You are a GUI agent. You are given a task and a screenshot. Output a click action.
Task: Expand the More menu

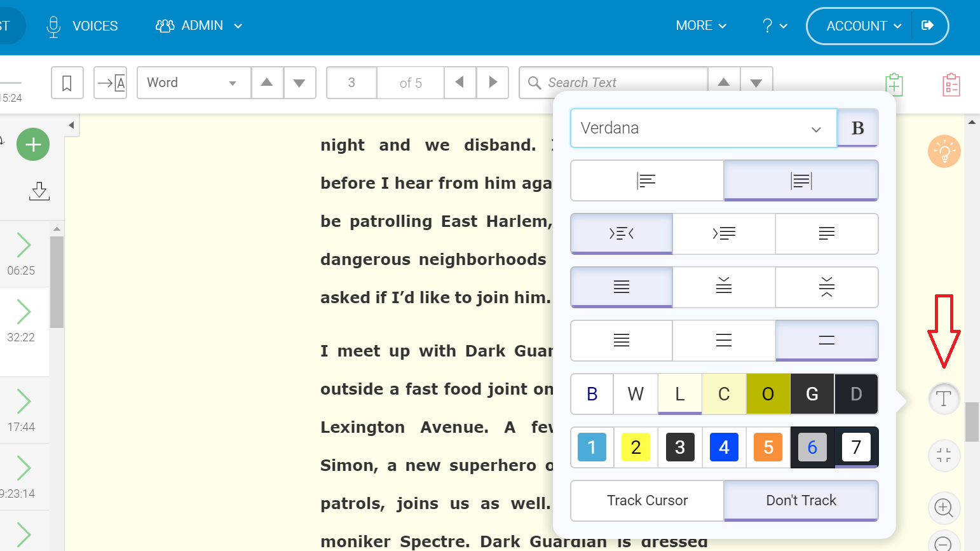[x=701, y=26]
